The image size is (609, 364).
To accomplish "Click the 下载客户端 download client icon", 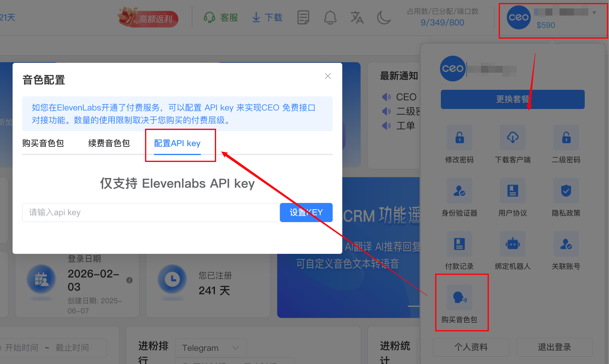I will pos(512,138).
